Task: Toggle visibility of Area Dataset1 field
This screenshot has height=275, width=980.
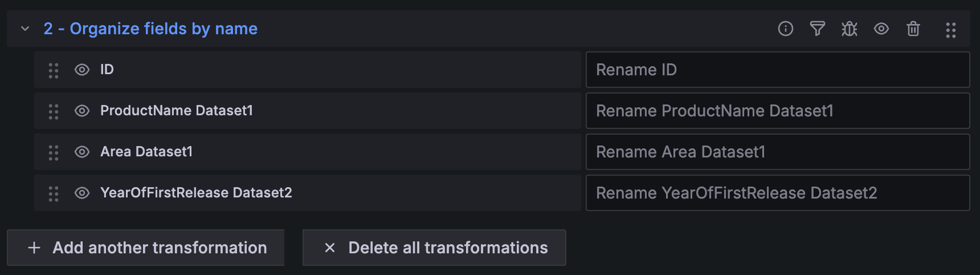Action: click(82, 152)
